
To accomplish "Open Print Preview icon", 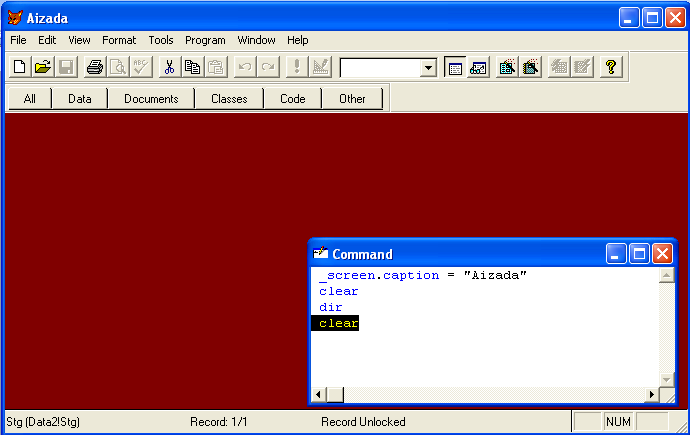I will coord(118,67).
